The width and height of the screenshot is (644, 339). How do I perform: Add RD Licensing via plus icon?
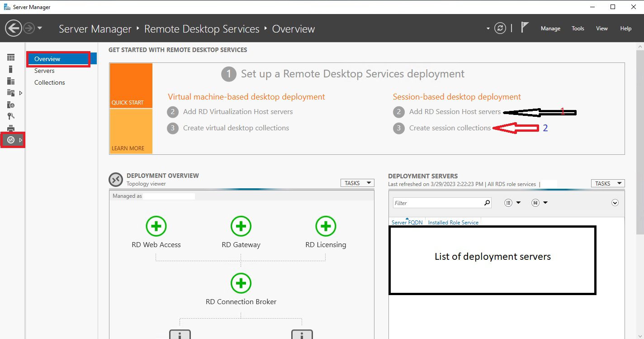[x=326, y=226]
